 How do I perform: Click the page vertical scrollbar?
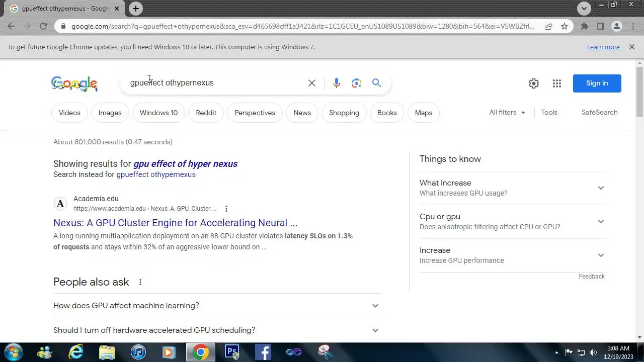click(640, 92)
